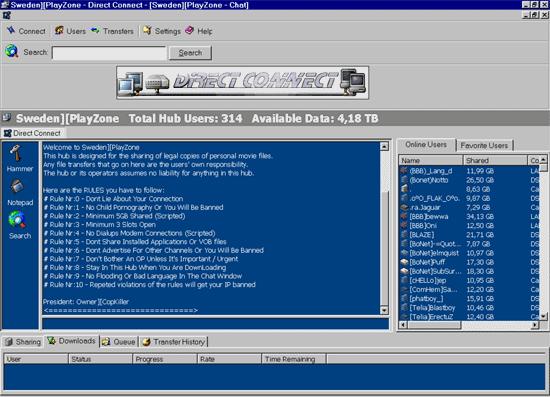
Task: Click the hub icon beside Sweden][PlayZone title
Action: point(7,118)
